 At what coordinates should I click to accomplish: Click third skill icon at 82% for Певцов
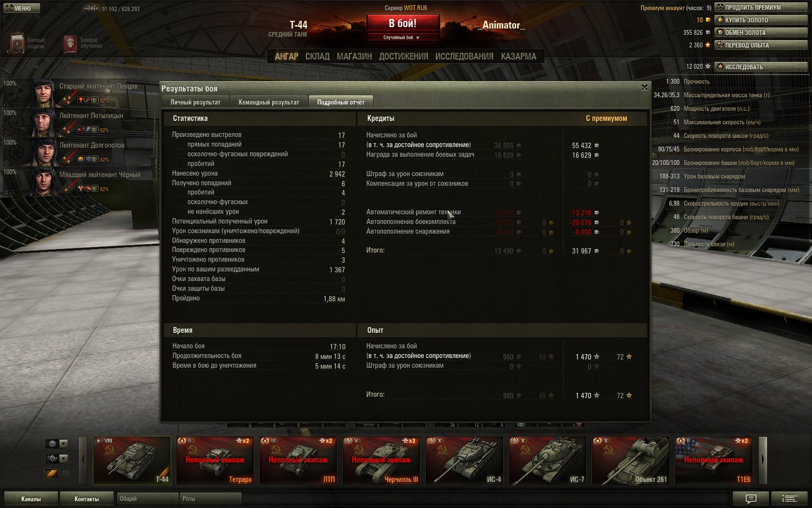click(x=95, y=100)
